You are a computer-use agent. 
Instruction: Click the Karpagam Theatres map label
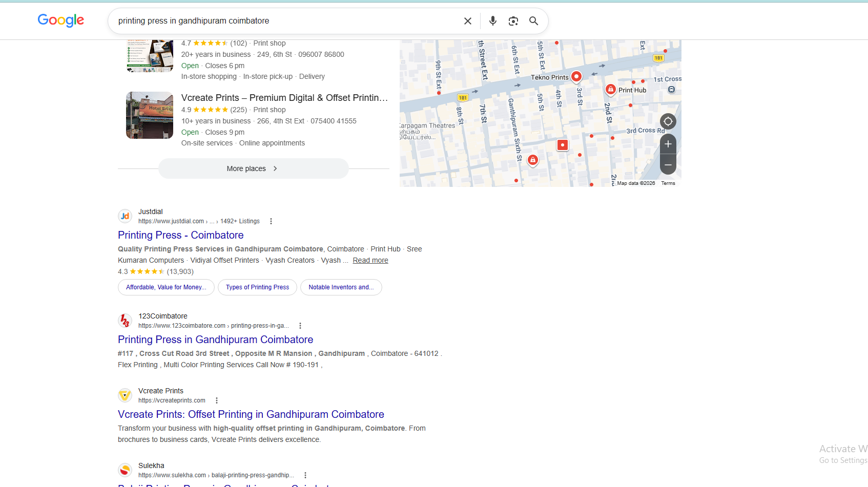pos(427,131)
